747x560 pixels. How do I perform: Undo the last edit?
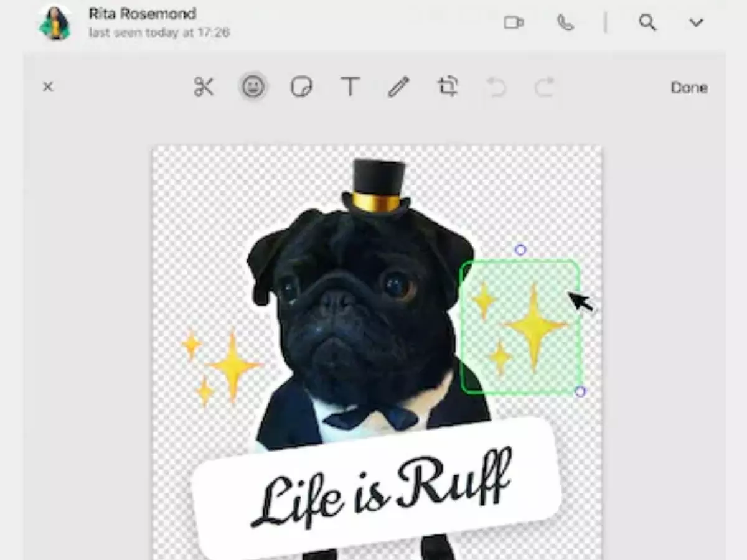point(496,88)
